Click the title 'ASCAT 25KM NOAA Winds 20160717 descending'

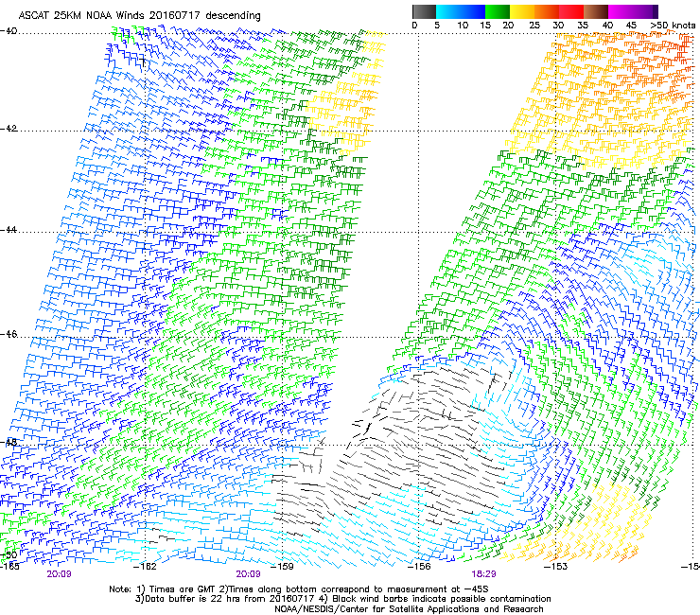point(139,15)
